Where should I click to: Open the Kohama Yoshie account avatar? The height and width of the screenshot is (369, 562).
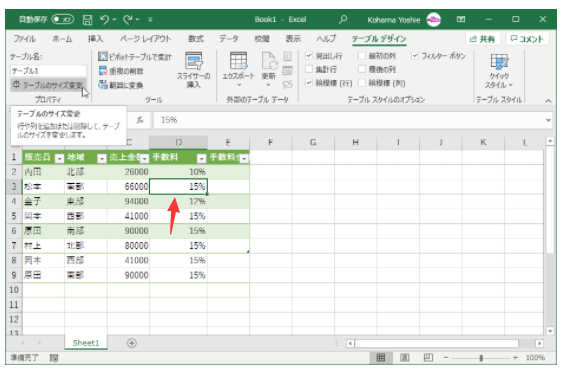tap(433, 20)
